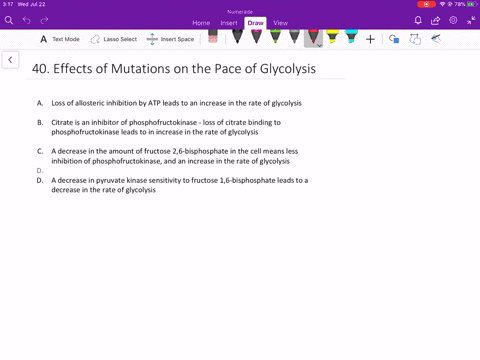480x360 pixels.
Task: Add a new pen with plus
Action: (370, 39)
